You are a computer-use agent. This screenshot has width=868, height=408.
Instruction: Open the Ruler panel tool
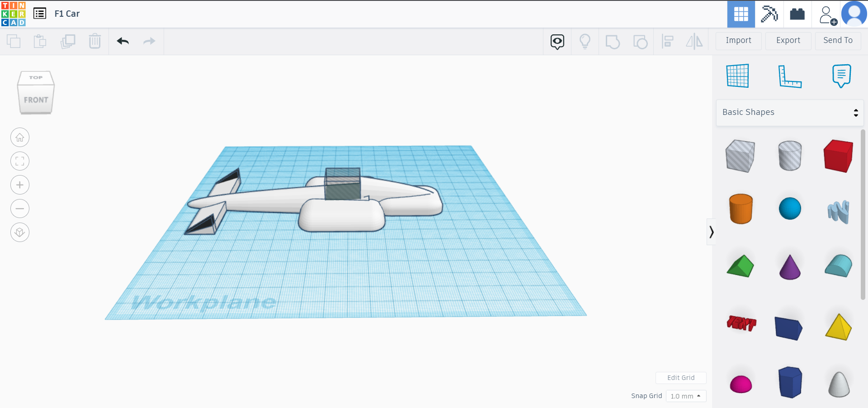790,77
